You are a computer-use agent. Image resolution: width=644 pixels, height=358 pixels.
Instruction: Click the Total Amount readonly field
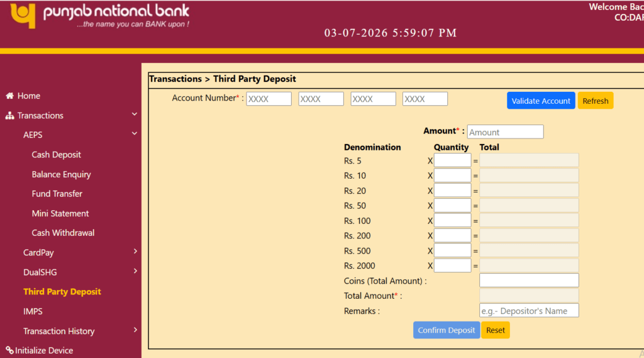pyautogui.click(x=529, y=296)
